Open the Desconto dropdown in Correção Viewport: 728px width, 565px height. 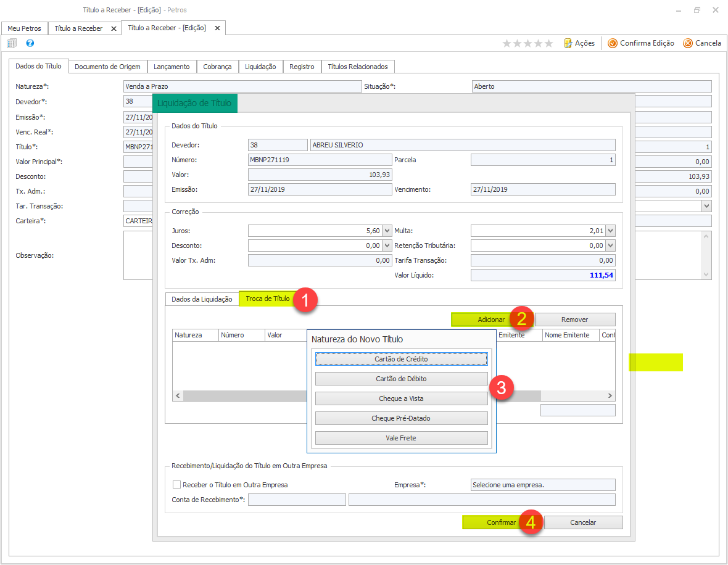(x=387, y=245)
